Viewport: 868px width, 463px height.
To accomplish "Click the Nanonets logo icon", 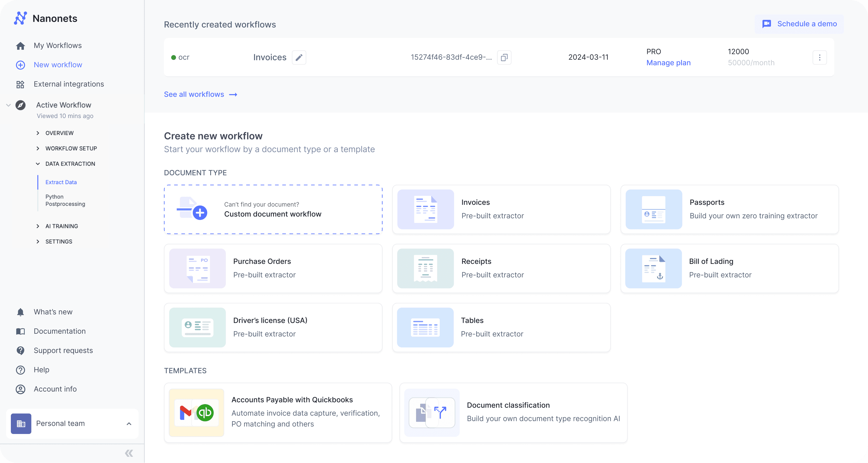I will tap(20, 18).
